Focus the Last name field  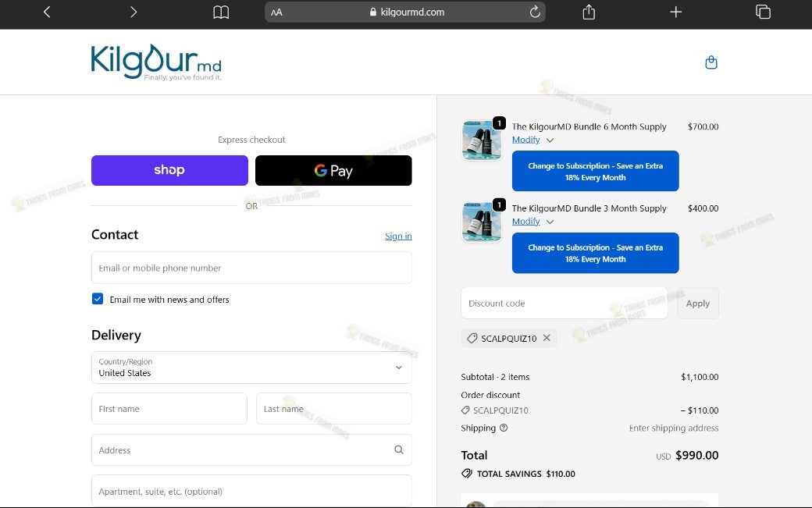coord(334,408)
